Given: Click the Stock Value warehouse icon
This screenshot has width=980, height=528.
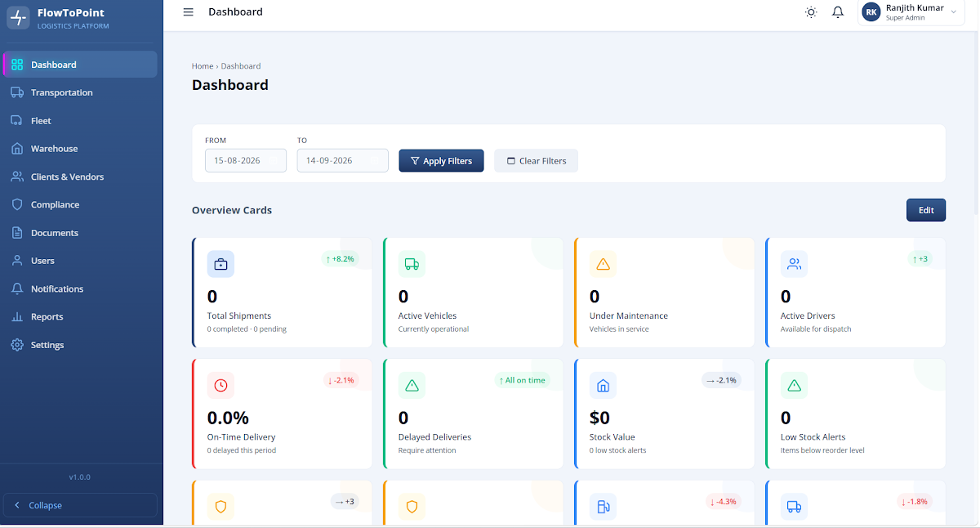Looking at the screenshot, I should coord(603,385).
